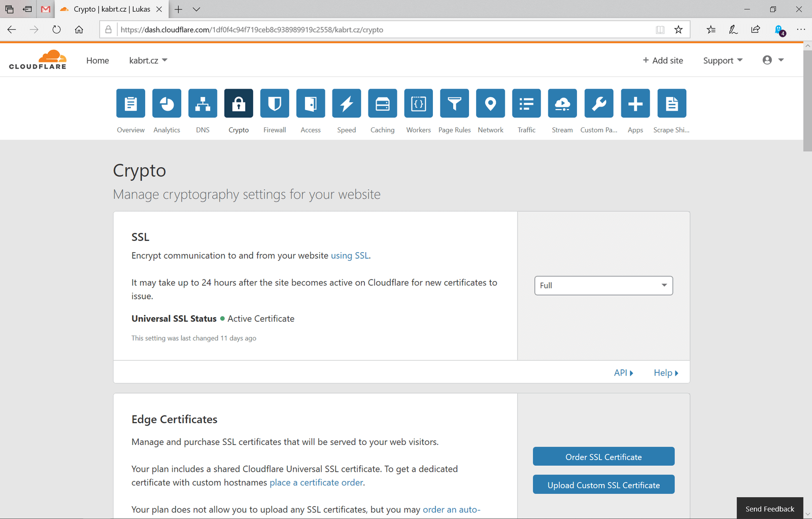Follow the 'order an auto-' link
The width and height of the screenshot is (812, 519).
click(x=452, y=509)
